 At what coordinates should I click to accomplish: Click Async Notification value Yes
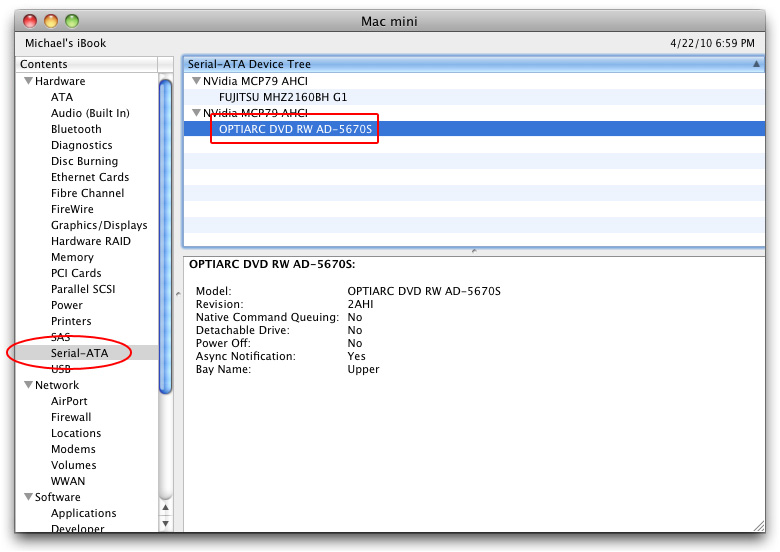click(356, 356)
